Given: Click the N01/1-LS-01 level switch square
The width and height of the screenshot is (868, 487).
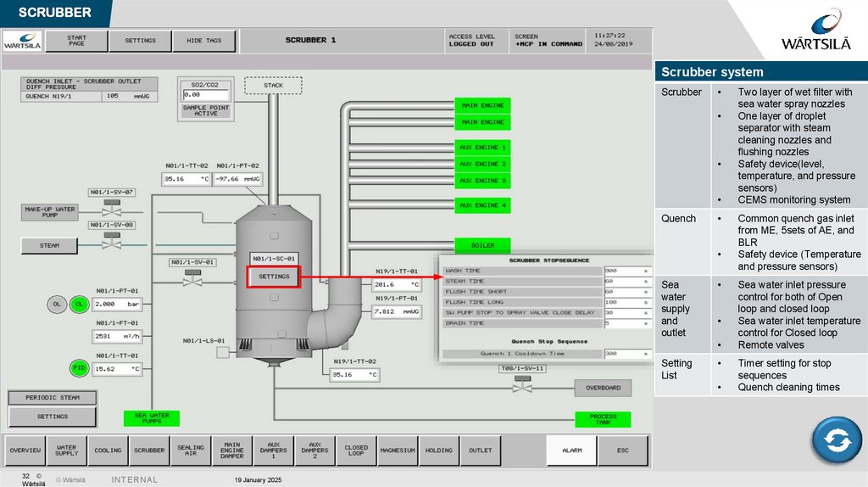Looking at the screenshot, I should pos(223,352).
